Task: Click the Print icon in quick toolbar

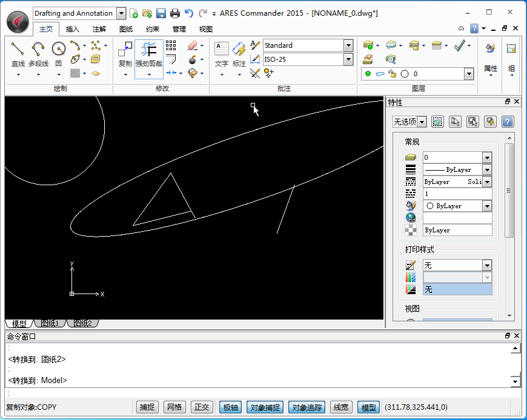Action: coord(175,13)
